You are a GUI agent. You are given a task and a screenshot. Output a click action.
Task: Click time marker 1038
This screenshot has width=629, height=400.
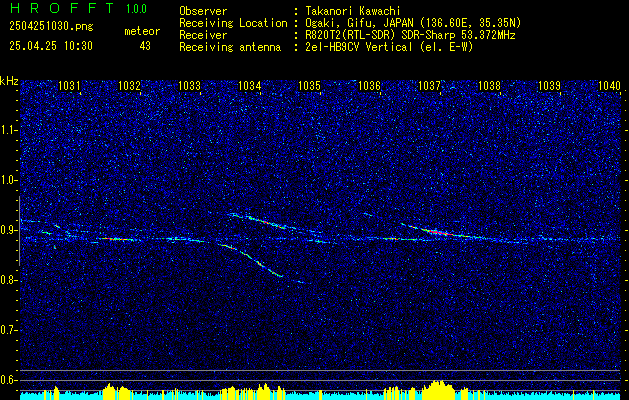pos(489,85)
